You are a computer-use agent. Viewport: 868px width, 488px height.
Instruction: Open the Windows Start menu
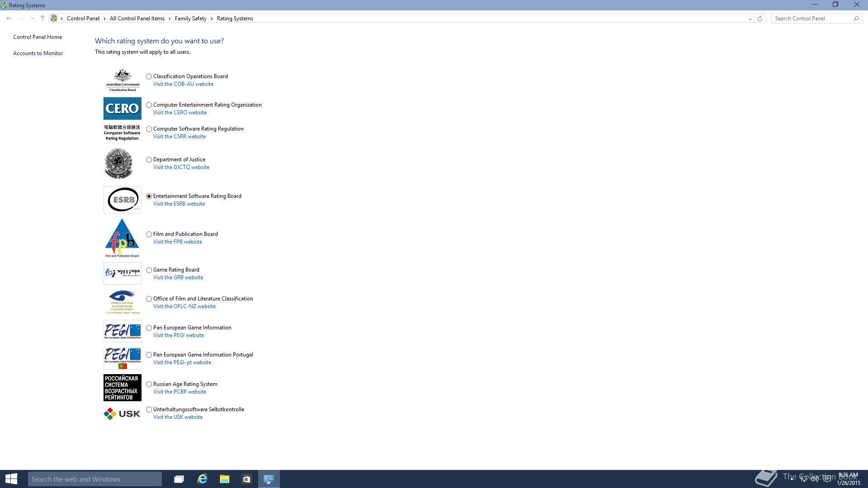click(11, 479)
